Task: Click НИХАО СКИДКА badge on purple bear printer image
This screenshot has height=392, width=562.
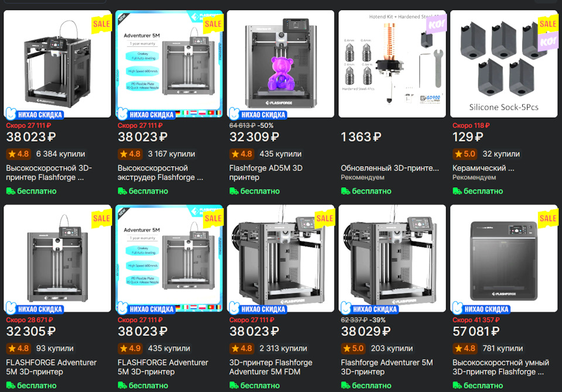Action: [258, 114]
